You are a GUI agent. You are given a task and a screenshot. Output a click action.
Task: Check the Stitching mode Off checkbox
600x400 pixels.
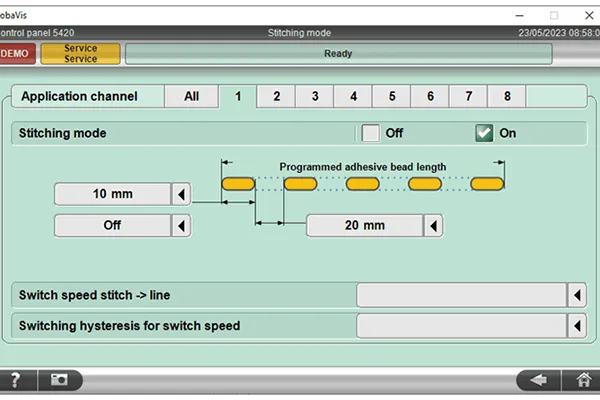pyautogui.click(x=370, y=133)
